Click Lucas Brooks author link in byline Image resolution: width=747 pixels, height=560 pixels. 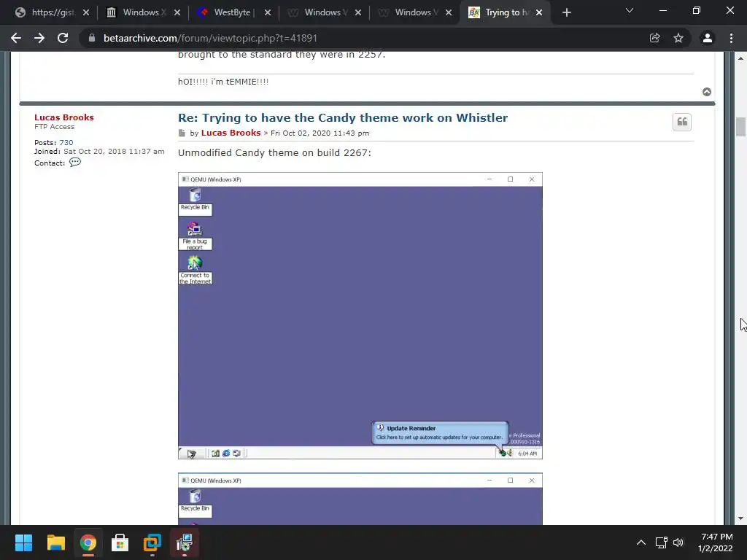231,133
